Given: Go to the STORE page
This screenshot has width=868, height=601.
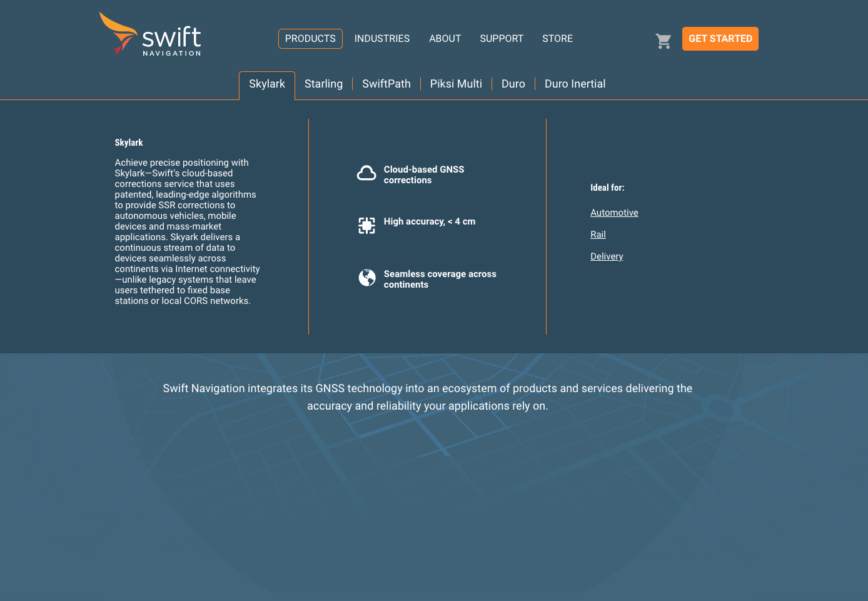Looking at the screenshot, I should 557,39.
